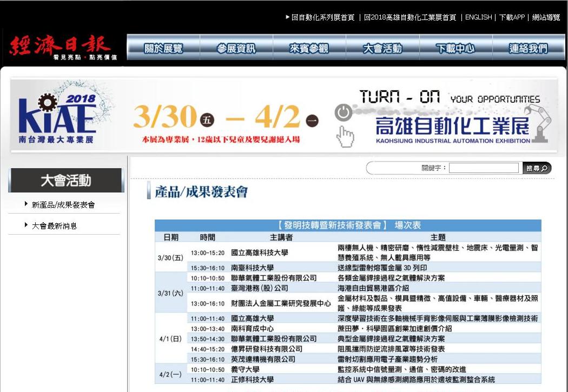This screenshot has height=392, width=568.
Task: Click the 搜尋 search button
Action: click(537, 168)
